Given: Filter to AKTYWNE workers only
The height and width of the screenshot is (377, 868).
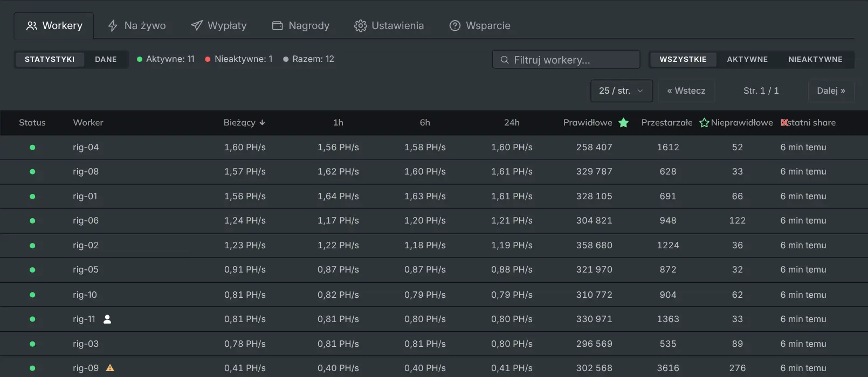Looking at the screenshot, I should (x=747, y=59).
